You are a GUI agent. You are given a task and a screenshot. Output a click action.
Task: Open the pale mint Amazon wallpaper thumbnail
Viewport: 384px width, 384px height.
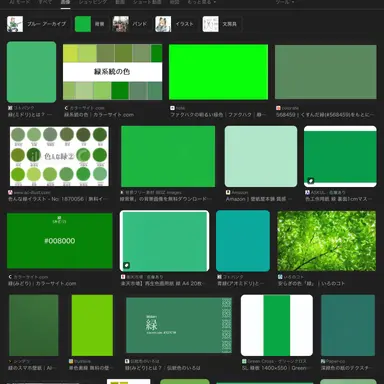261,156
